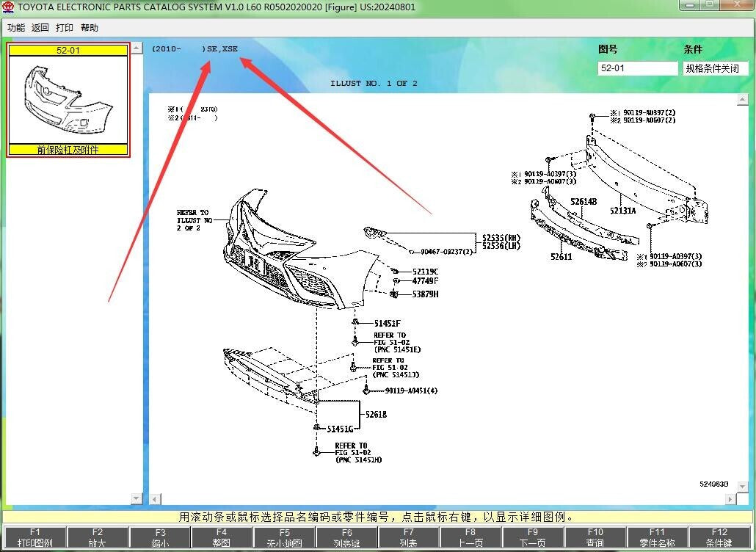Click the ILLUST NO. 1 OF 2 label
This screenshot has width=756, height=552.
tap(374, 84)
